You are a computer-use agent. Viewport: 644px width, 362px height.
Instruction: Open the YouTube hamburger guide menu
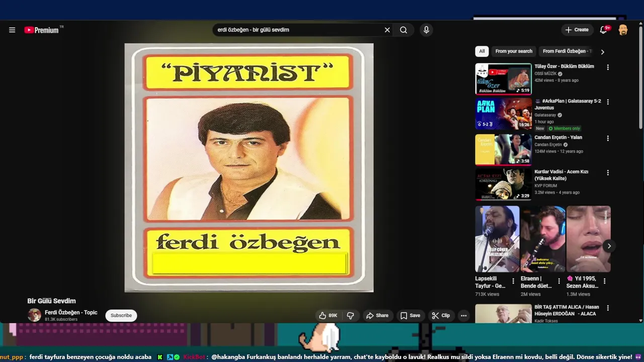12,30
